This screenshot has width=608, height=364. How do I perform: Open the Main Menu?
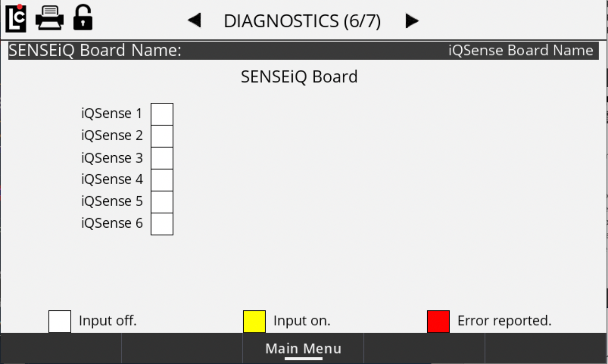tap(303, 349)
